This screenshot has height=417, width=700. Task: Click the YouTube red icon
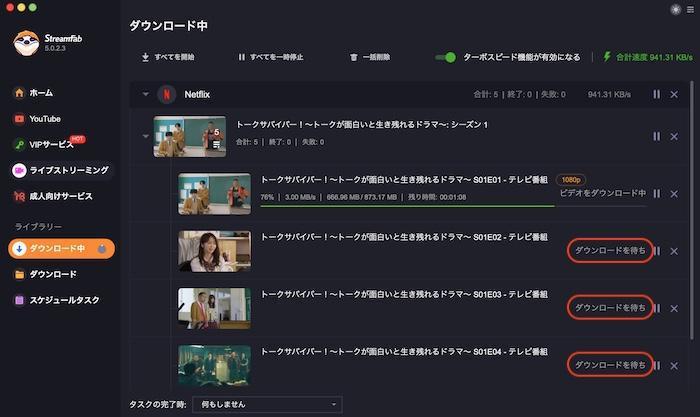(19, 119)
